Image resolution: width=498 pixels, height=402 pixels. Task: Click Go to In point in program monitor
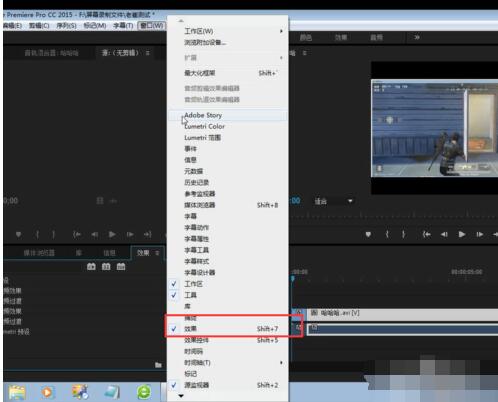[x=426, y=235]
